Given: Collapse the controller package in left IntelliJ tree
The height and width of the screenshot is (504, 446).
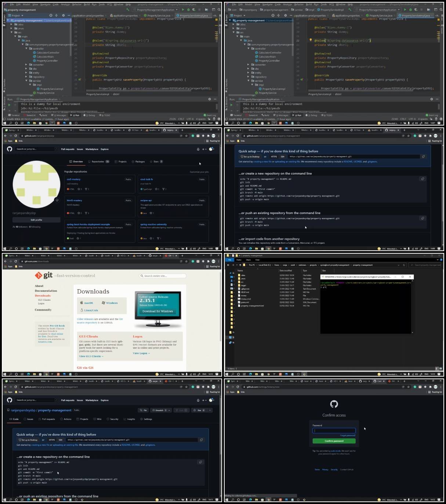Looking at the screenshot, I should pyautogui.click(x=26, y=48).
